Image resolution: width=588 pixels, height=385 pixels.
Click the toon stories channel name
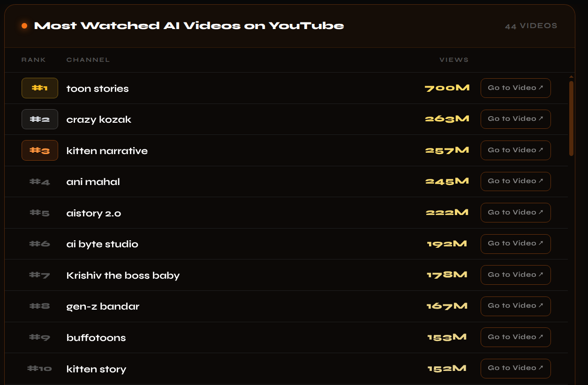tap(98, 89)
